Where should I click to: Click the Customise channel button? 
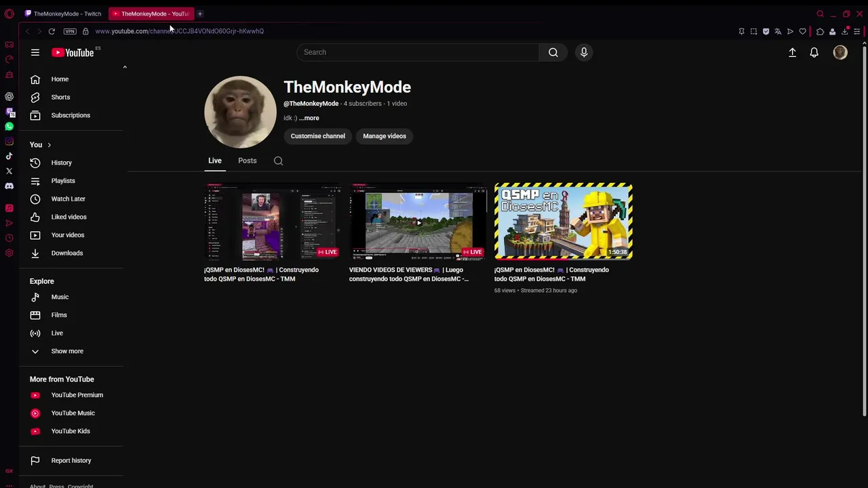pyautogui.click(x=318, y=136)
